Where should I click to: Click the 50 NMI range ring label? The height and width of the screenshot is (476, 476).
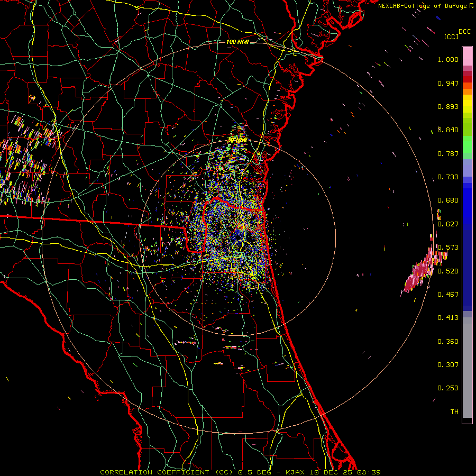point(237,140)
